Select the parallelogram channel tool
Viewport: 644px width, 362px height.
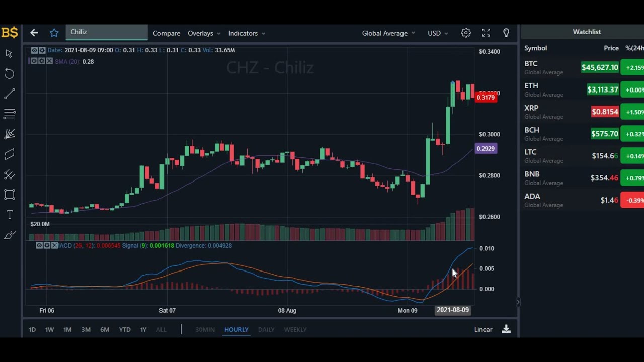pyautogui.click(x=9, y=154)
